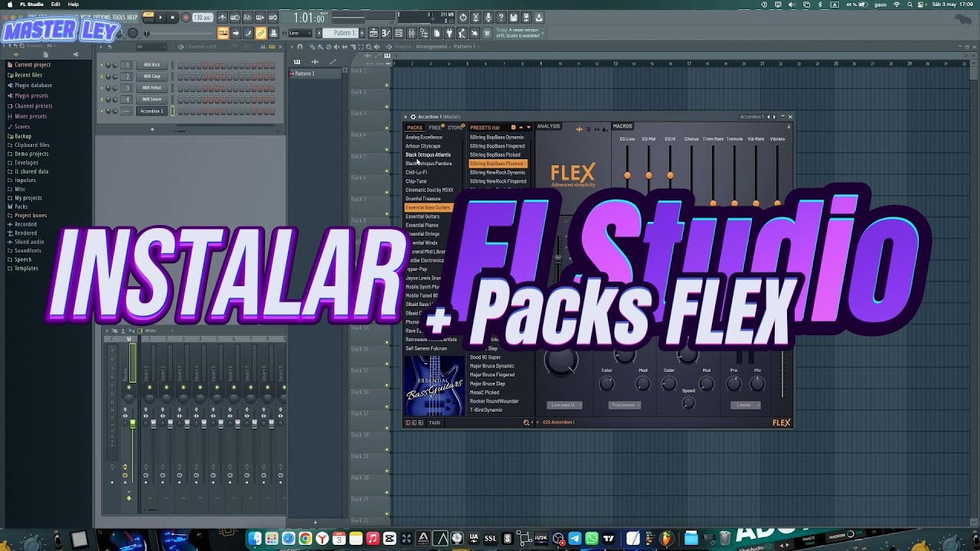Toggle the step edit mode icon
This screenshot has width=980, height=551.
coord(248,33)
